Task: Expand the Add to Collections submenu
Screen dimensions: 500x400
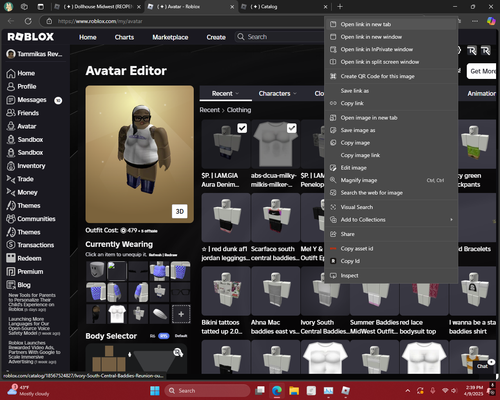Action: (x=452, y=220)
